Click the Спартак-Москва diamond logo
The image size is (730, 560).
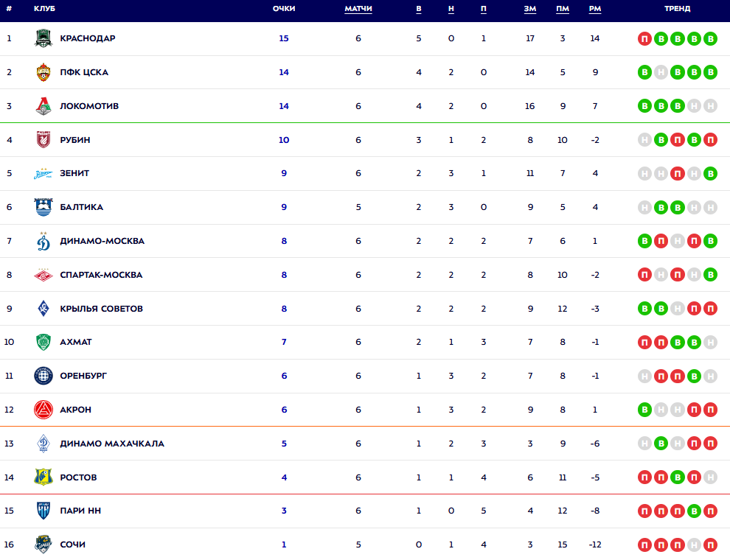(x=44, y=275)
